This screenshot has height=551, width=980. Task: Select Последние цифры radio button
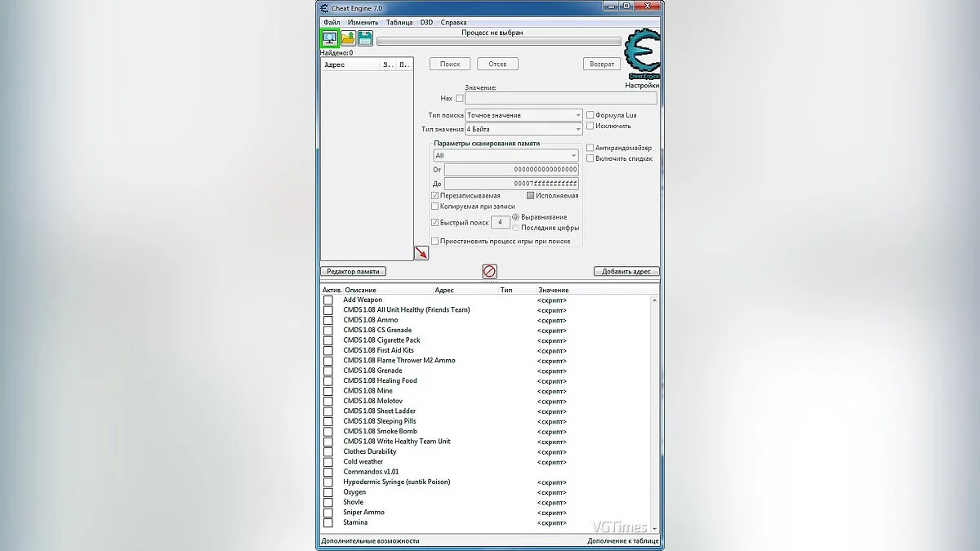[515, 228]
